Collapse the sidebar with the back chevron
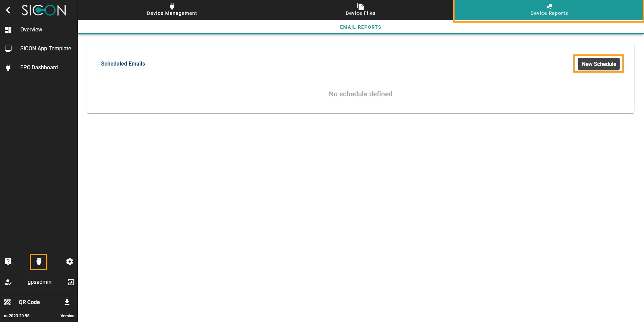 8,10
